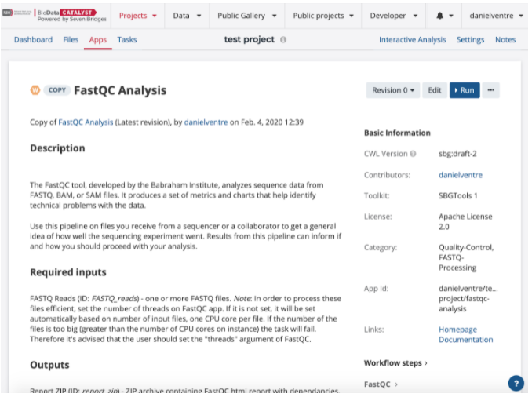This screenshot has width=532, height=397.
Task: Open danielventre link in the copy line
Action: click(206, 122)
